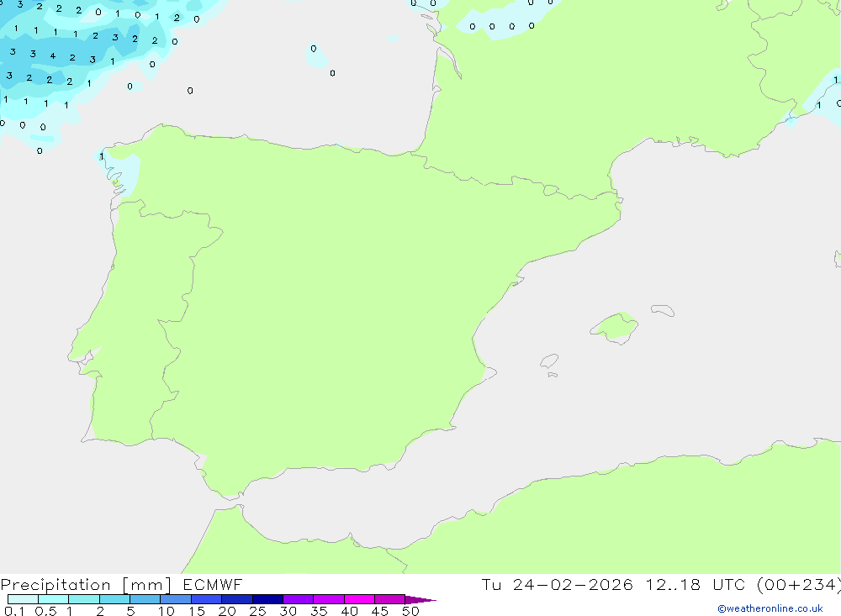Click the "25" legend scale value

click(x=258, y=611)
